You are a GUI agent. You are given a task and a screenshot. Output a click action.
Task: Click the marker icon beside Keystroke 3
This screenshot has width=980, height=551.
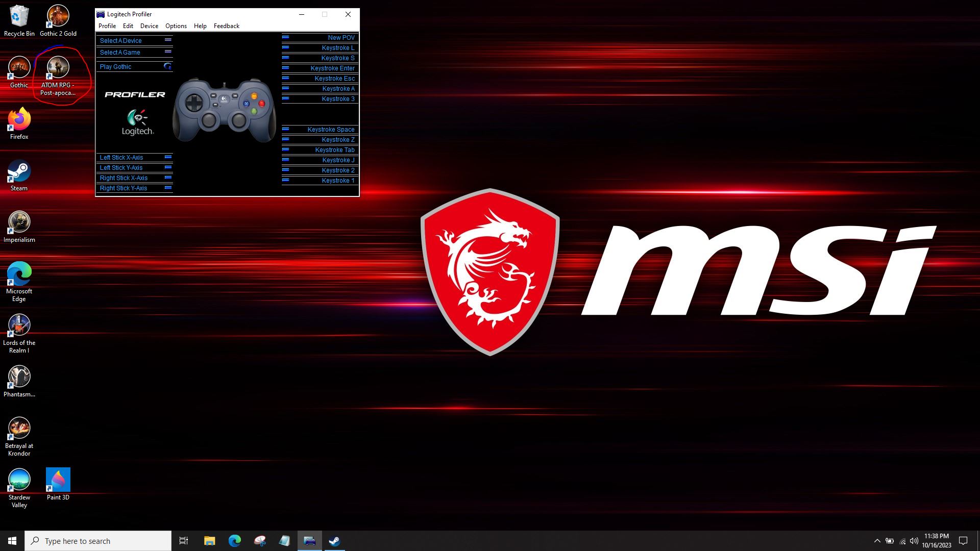tap(286, 98)
